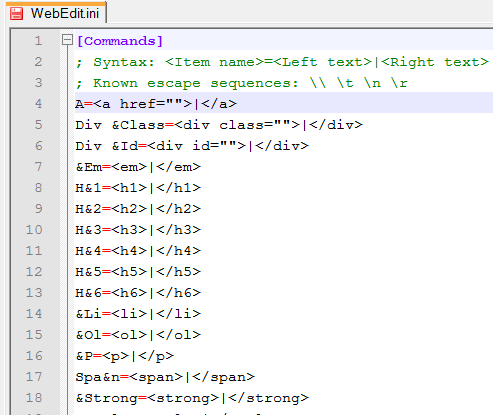
Task: Click the H&6=<h6> entry line
Action: [138, 293]
